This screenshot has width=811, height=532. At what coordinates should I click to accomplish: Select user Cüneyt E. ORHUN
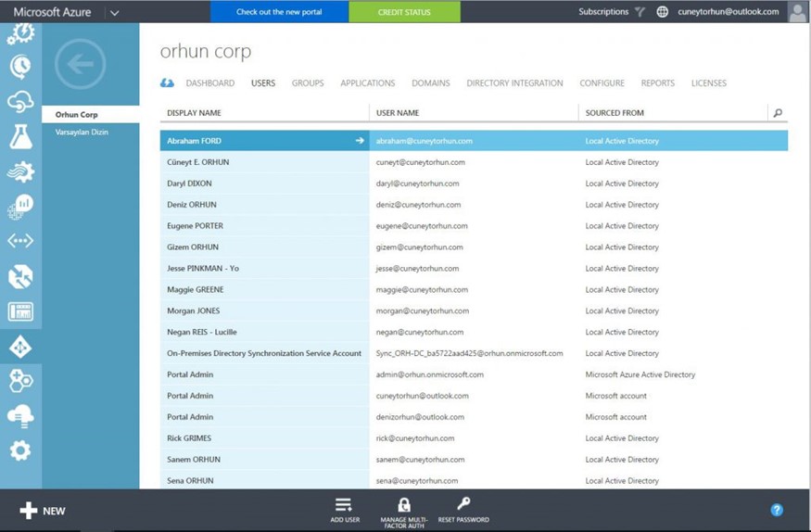[x=198, y=162]
